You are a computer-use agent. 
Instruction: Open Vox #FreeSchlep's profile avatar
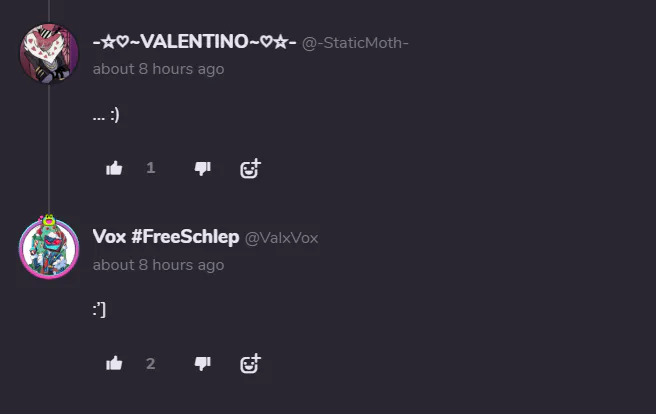pos(49,249)
